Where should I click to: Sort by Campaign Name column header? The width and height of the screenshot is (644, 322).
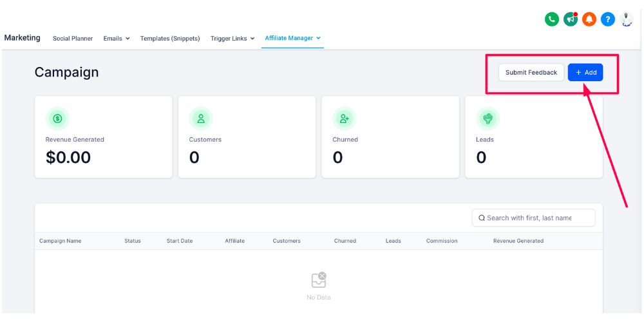60,241
